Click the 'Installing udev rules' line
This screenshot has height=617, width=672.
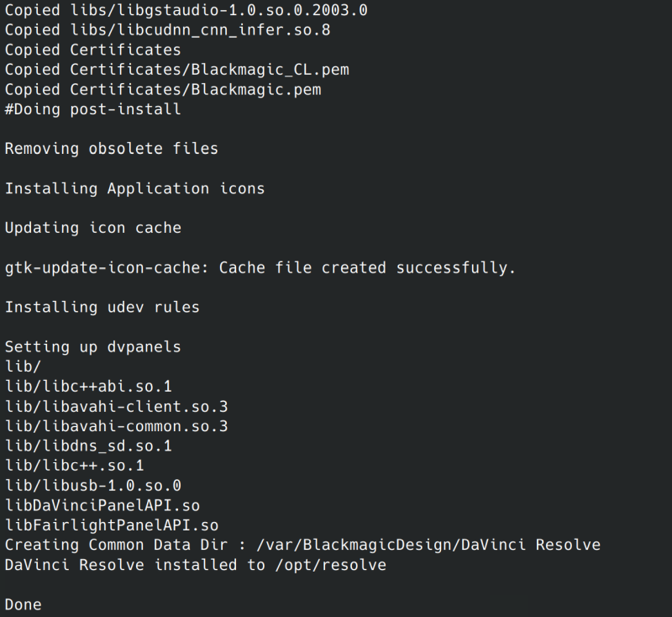coord(102,307)
